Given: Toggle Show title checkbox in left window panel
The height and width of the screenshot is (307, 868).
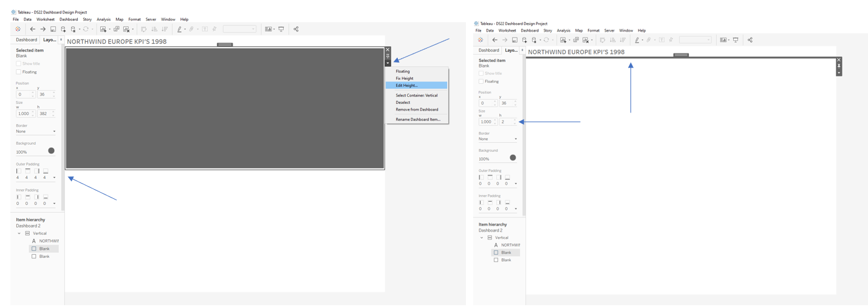Looking at the screenshot, I should (18, 63).
